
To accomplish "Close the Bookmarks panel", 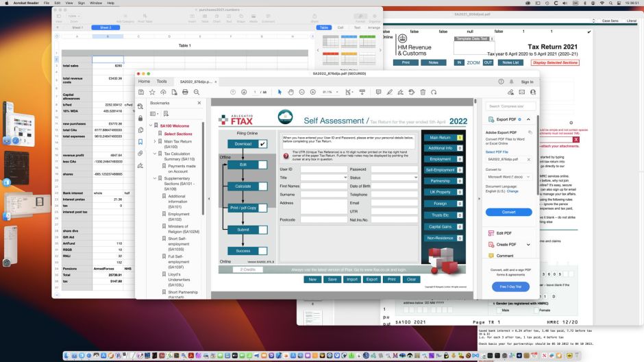I will tap(199, 103).
